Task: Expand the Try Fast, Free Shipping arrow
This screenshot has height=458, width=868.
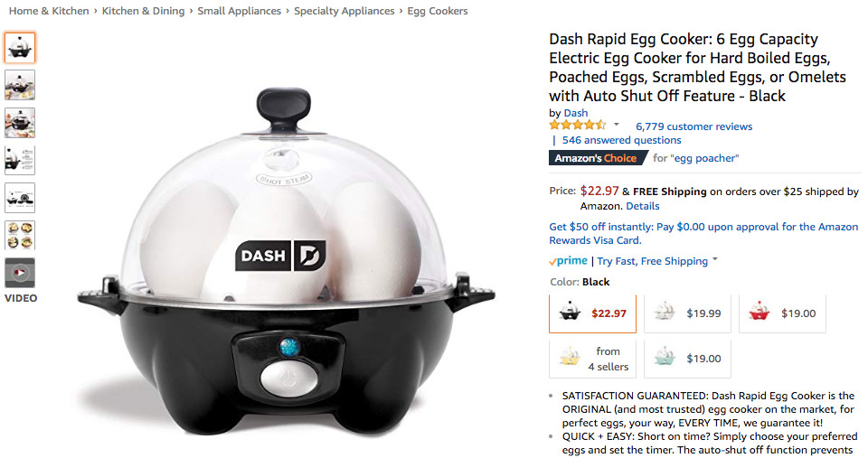Action: (x=714, y=259)
